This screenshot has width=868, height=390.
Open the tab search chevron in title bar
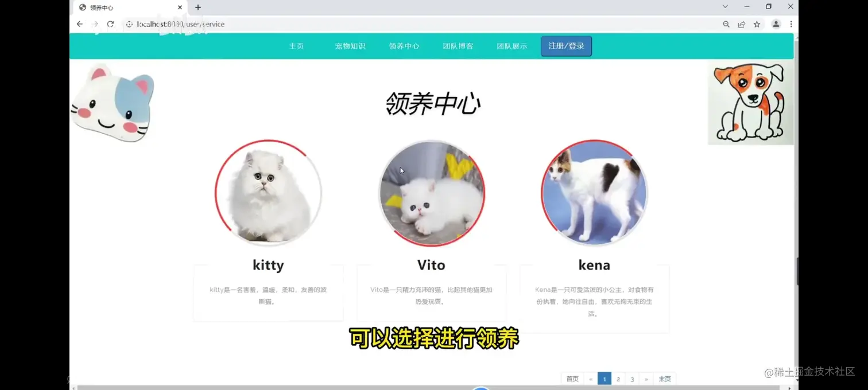click(725, 6)
